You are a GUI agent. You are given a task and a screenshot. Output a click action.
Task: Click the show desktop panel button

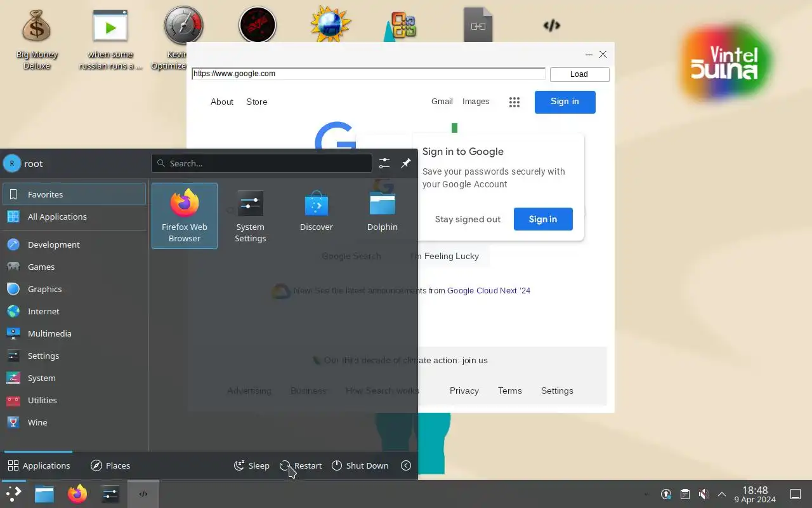coord(796,494)
